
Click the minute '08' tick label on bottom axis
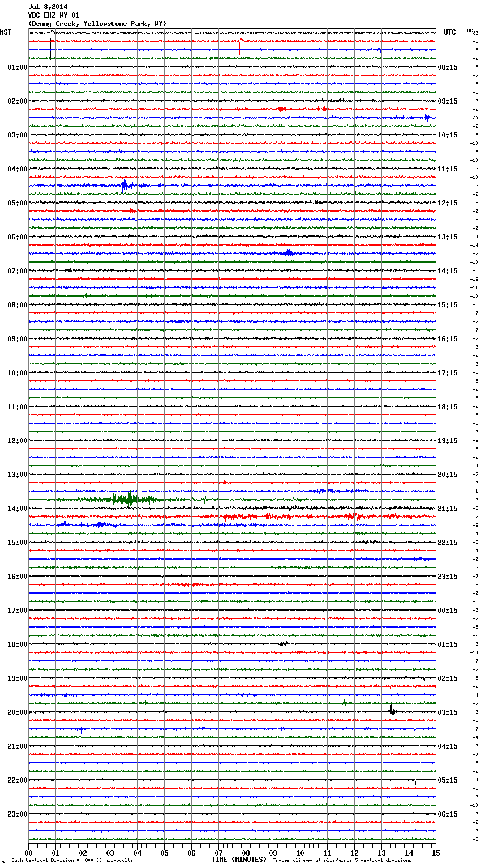246,853
